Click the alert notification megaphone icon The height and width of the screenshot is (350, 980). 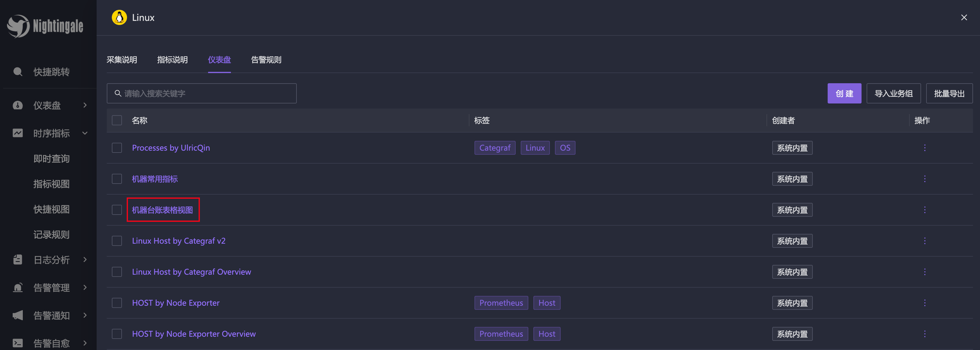(17, 315)
